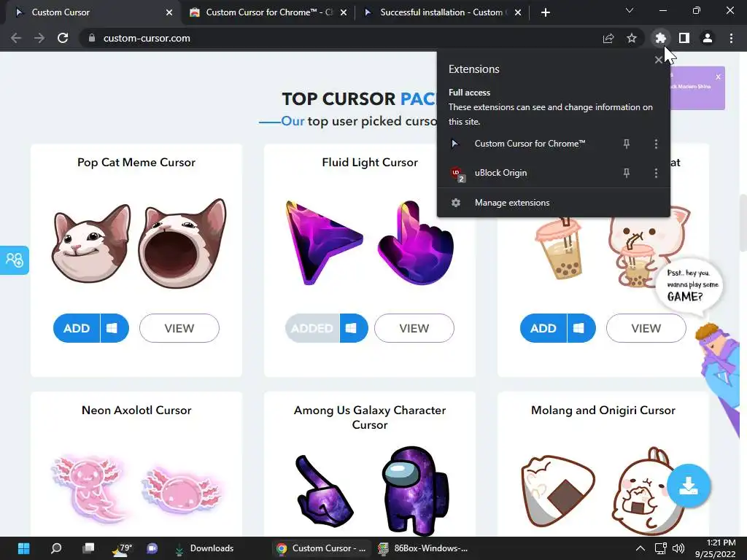Switch to the Custom Cursor tab

pyautogui.click(x=90, y=12)
